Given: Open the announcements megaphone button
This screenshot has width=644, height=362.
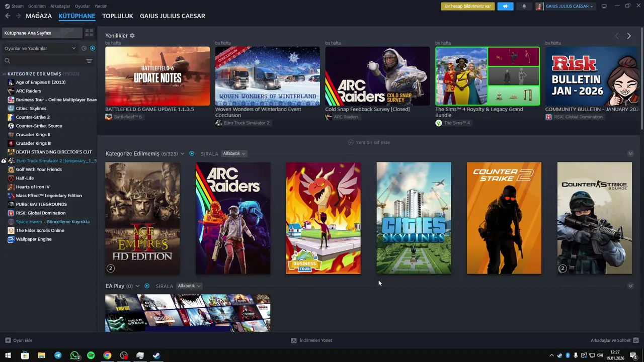Looking at the screenshot, I should pyautogui.click(x=505, y=6).
